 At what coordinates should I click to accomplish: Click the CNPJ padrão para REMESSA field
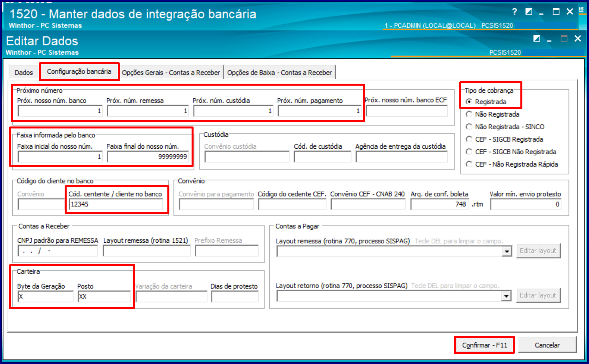click(58, 251)
